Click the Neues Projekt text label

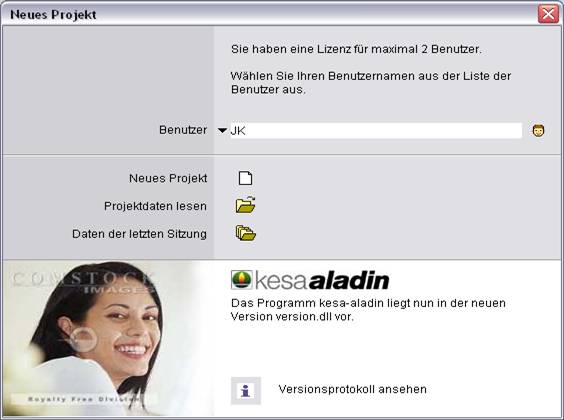[168, 178]
